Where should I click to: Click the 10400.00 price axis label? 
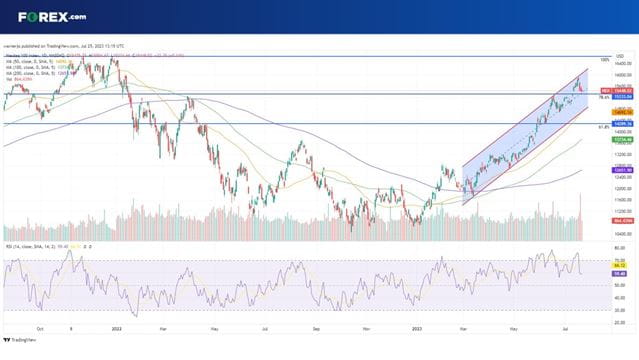(x=623, y=234)
